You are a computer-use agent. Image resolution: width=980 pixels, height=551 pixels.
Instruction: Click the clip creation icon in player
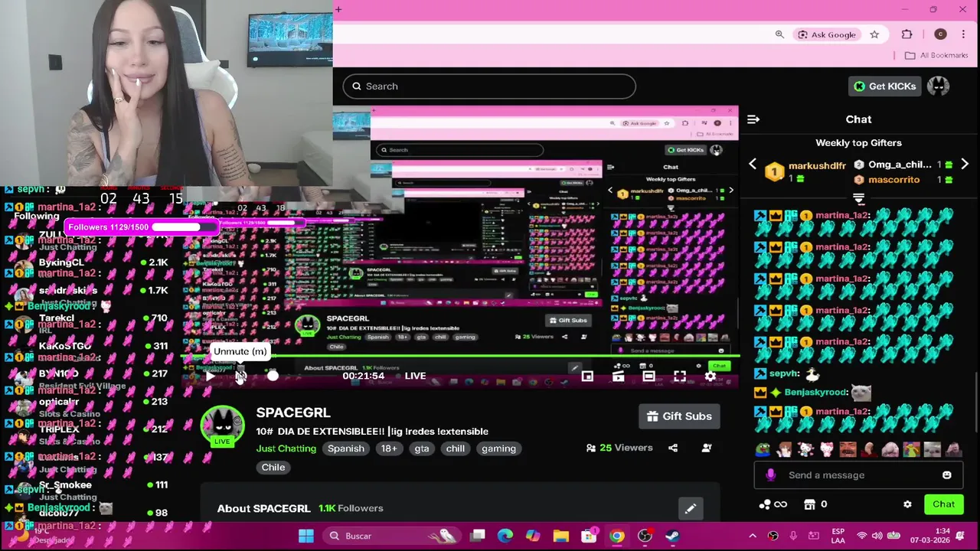(618, 376)
